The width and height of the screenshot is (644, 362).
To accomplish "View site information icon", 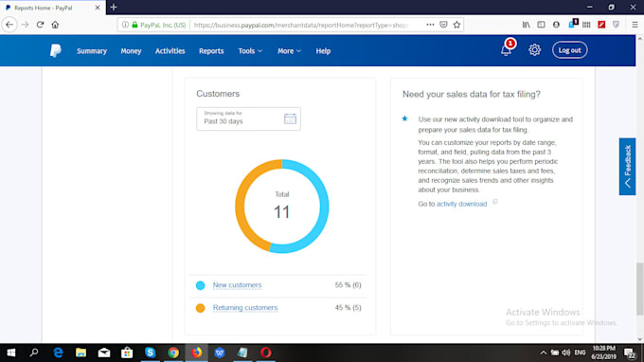I will (x=125, y=25).
